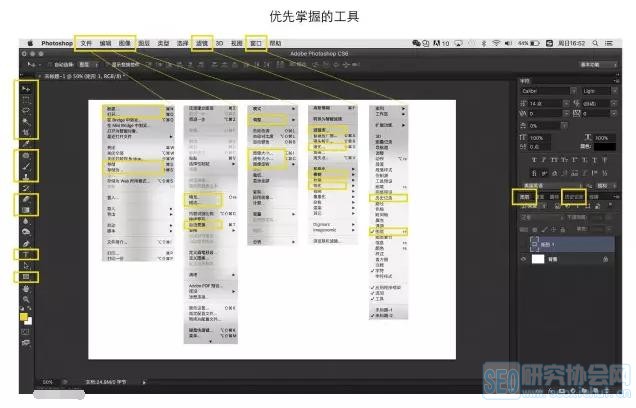Select the Rectangle shape tool
636x408 pixels.
tap(26, 277)
